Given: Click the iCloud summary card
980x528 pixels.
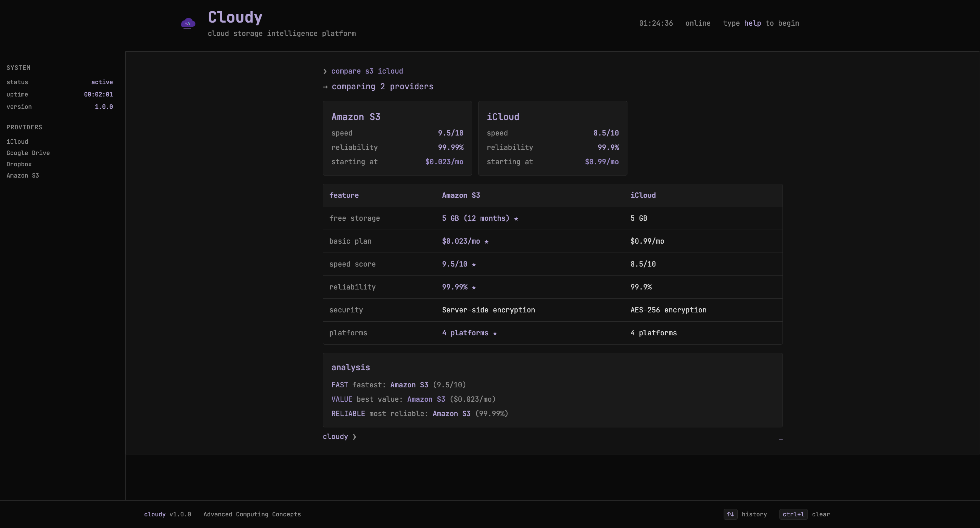Looking at the screenshot, I should point(552,138).
